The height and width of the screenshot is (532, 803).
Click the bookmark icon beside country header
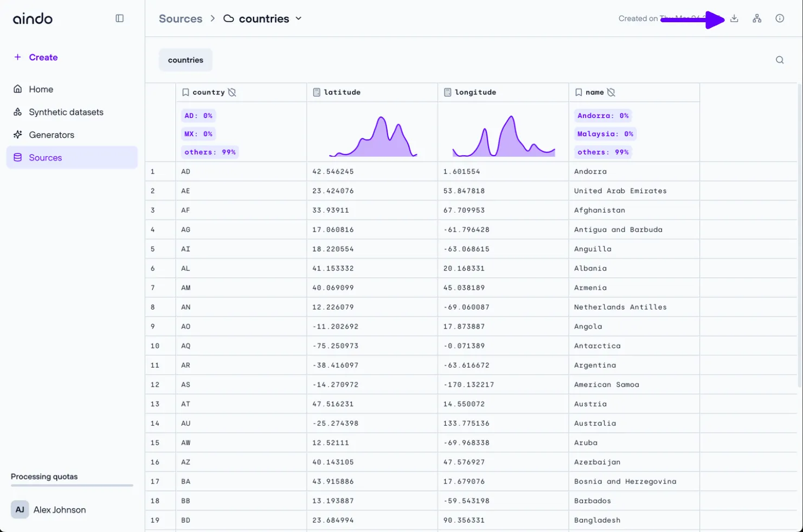pyautogui.click(x=185, y=92)
